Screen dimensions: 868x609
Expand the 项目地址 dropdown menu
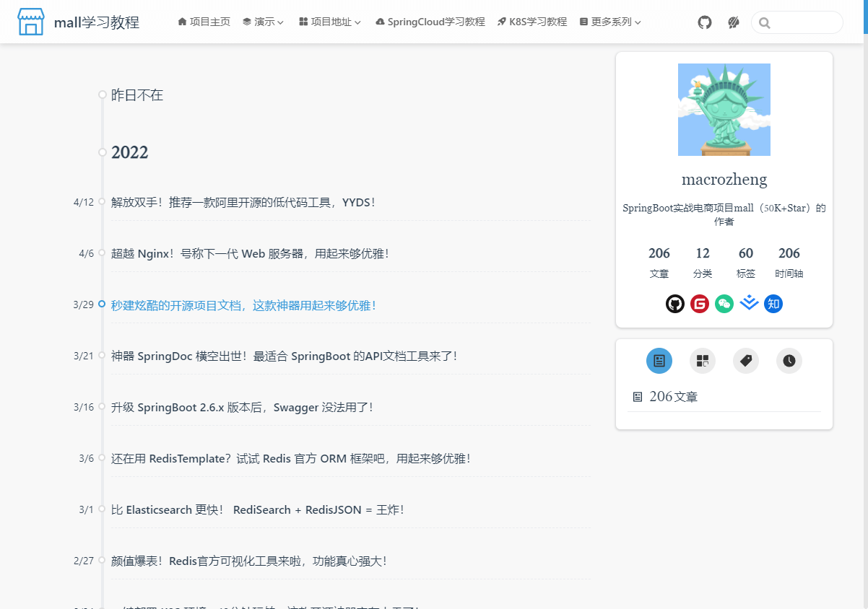[x=330, y=22]
